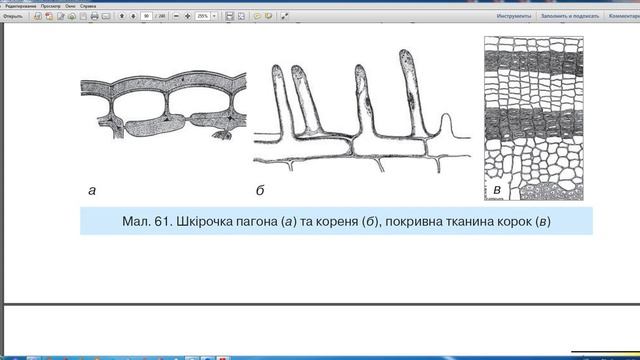Click the Открыть (Open) toolbar button
Viewport: 640px width, 360px height.
click(13, 16)
